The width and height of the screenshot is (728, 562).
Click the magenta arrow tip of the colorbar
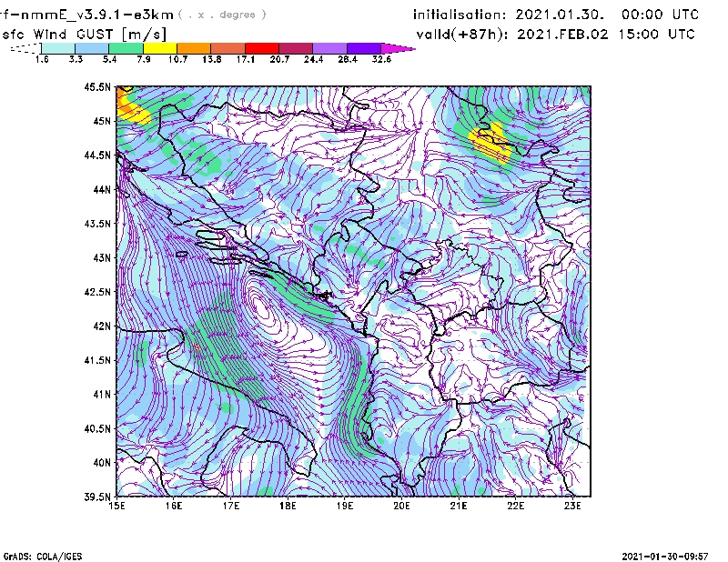[x=398, y=48]
